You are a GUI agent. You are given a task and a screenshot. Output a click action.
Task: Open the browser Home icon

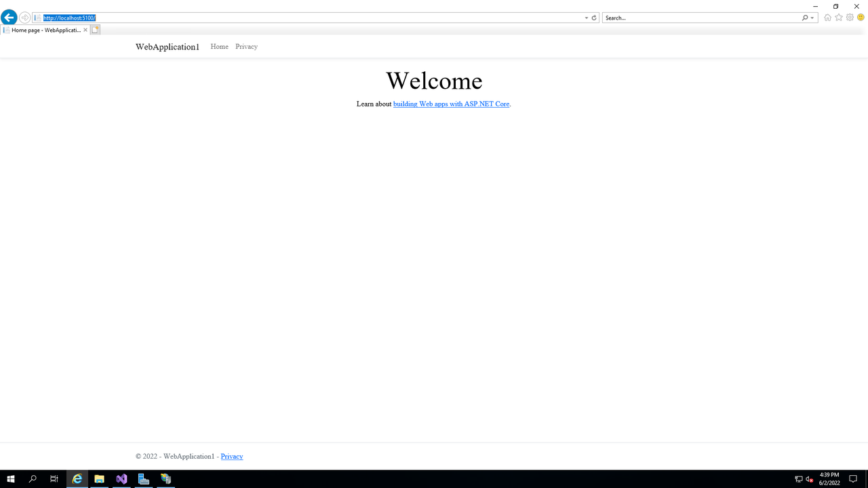click(x=827, y=18)
